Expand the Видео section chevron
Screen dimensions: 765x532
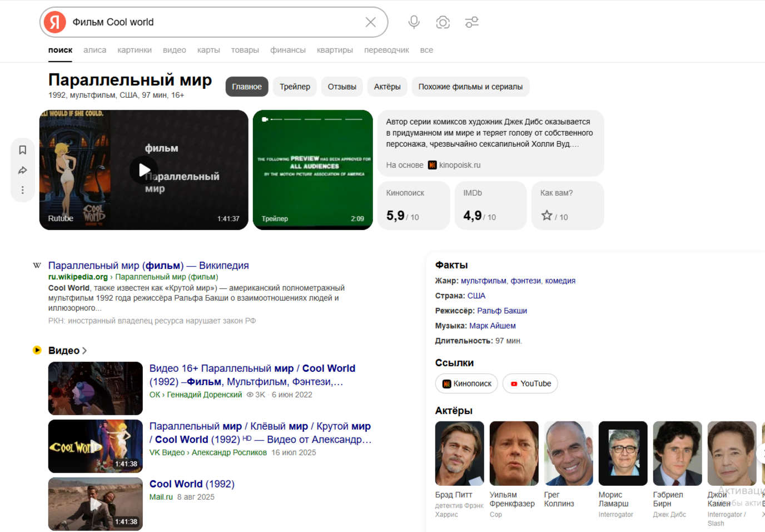[85, 351]
